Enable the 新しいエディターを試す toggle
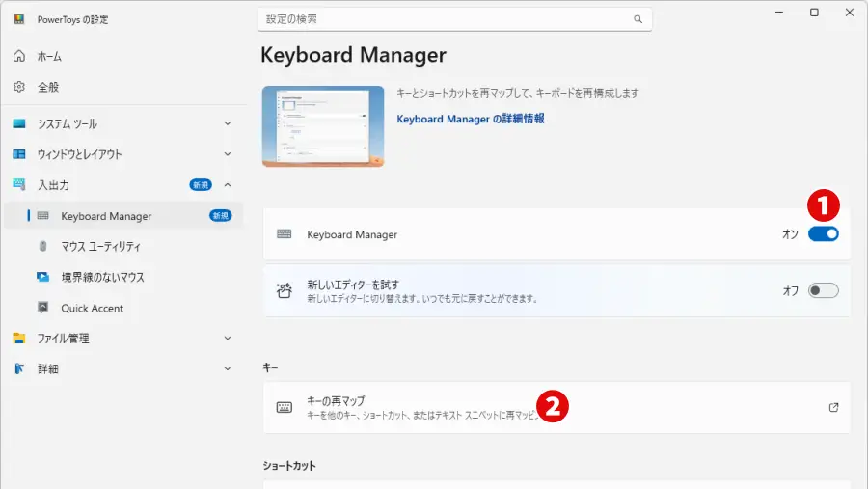Screen dimensions: 868x489 point(824,290)
